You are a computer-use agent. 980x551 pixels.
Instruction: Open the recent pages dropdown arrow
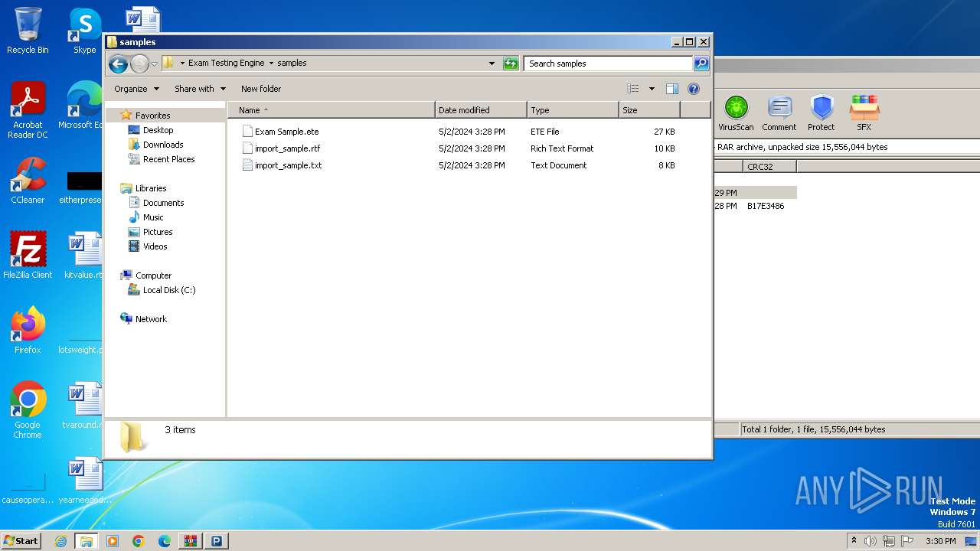click(154, 64)
